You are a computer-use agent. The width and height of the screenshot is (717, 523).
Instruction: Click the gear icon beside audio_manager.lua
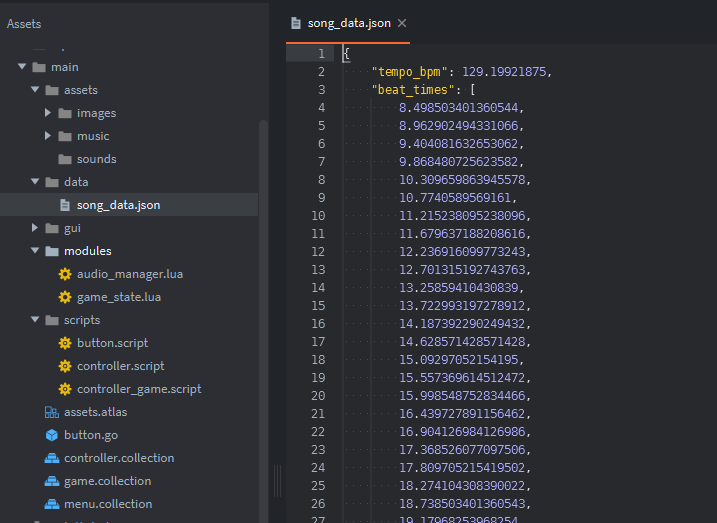[x=66, y=274]
